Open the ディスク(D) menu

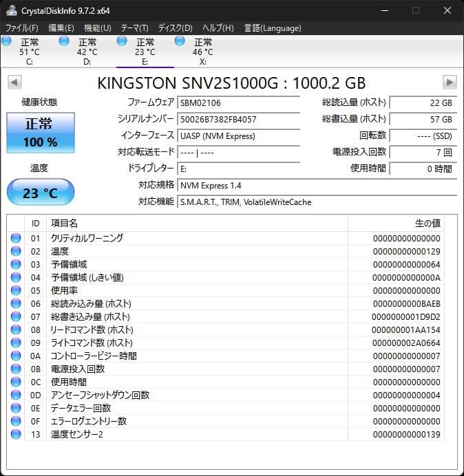[x=176, y=28]
